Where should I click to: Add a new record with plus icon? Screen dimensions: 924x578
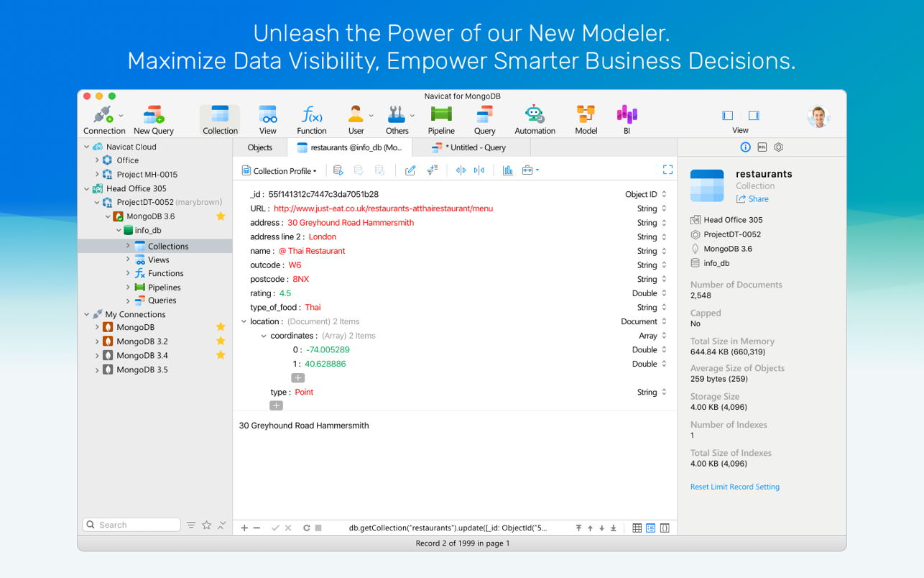coord(244,528)
